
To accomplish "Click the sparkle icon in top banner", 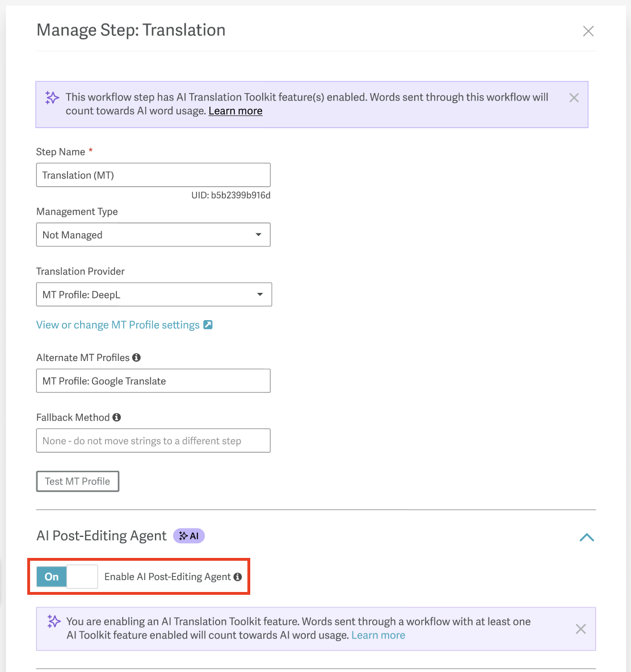I will [52, 98].
